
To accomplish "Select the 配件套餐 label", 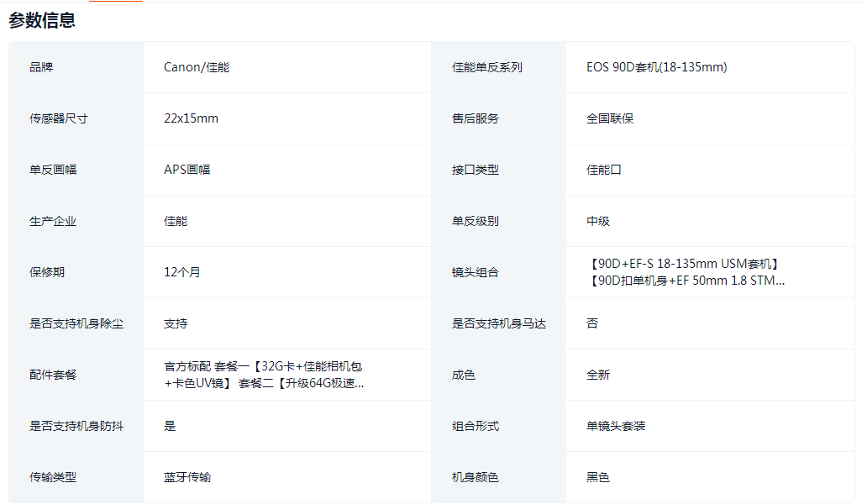I will (x=53, y=375).
